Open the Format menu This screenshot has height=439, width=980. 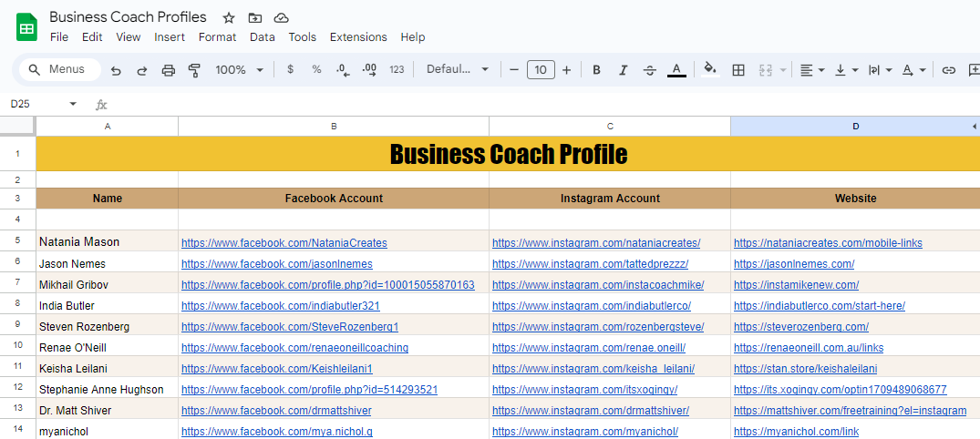point(218,37)
